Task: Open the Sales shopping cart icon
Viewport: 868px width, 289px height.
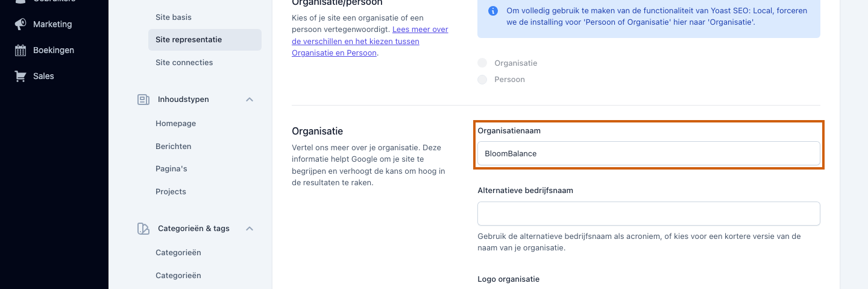Action: click(x=20, y=76)
